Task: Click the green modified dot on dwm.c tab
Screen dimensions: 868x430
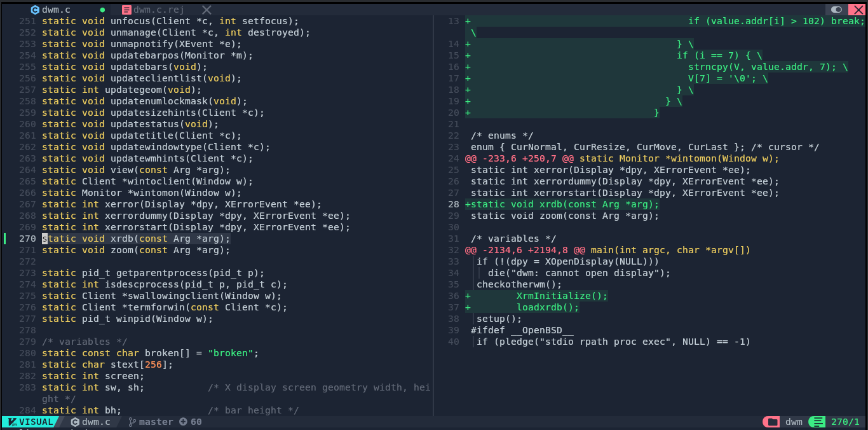Action: pos(102,10)
